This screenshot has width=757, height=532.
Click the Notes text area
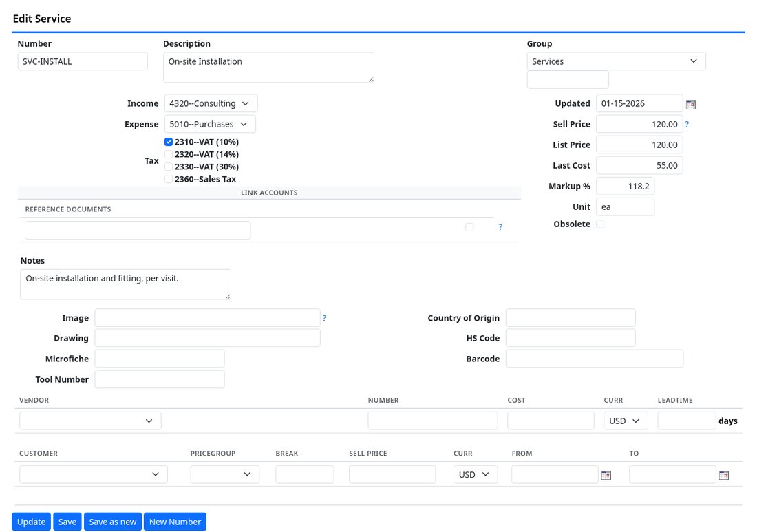125,284
